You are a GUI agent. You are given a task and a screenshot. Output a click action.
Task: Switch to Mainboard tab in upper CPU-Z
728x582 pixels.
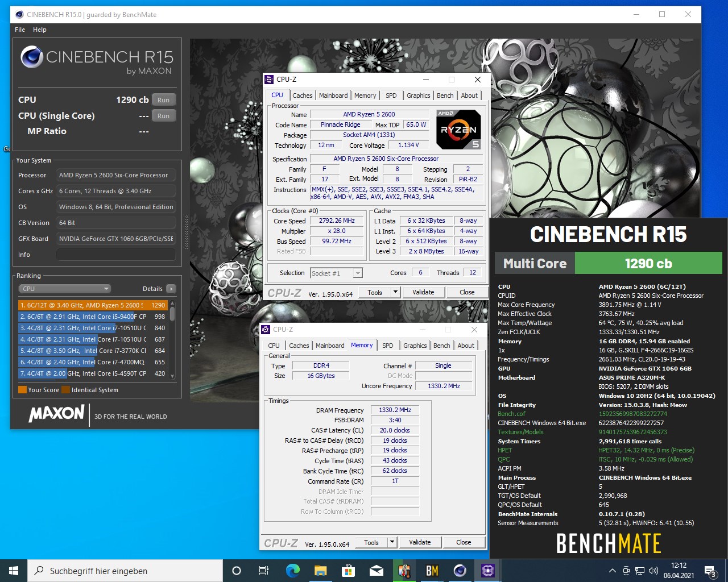click(x=333, y=95)
